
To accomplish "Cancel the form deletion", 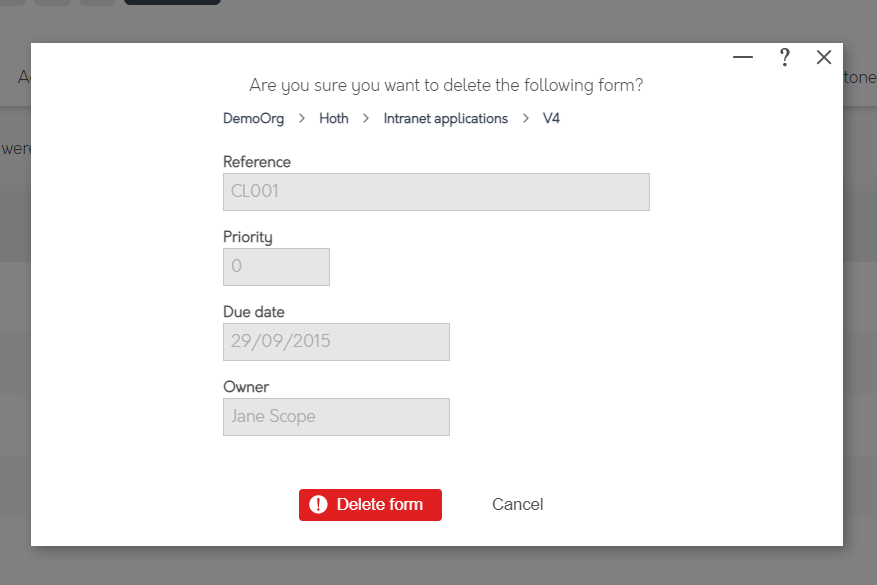I will (x=517, y=504).
